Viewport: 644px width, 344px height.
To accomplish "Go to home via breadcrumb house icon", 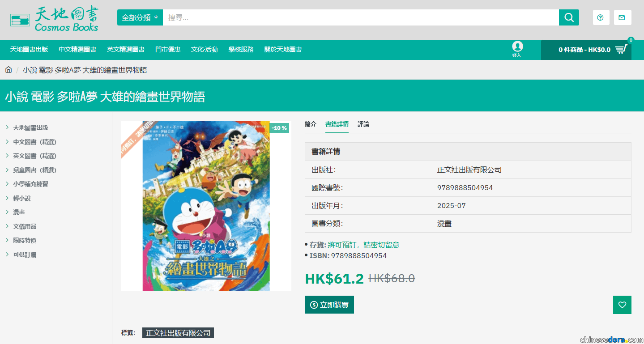I will [9, 70].
